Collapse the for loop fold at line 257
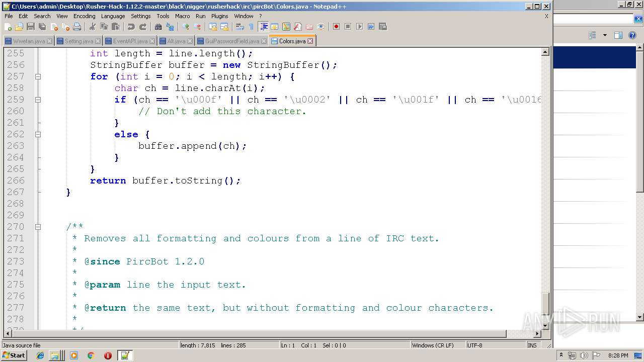This screenshot has width=644, height=362. 38,77
